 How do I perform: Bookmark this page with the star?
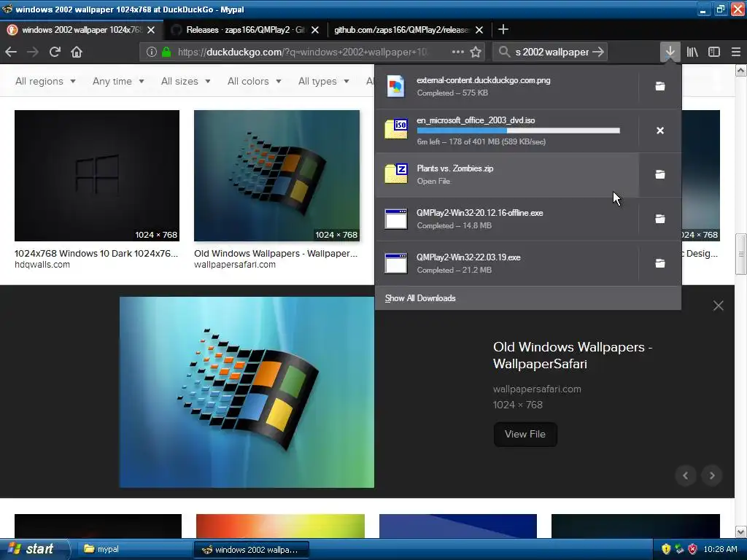pos(476,52)
